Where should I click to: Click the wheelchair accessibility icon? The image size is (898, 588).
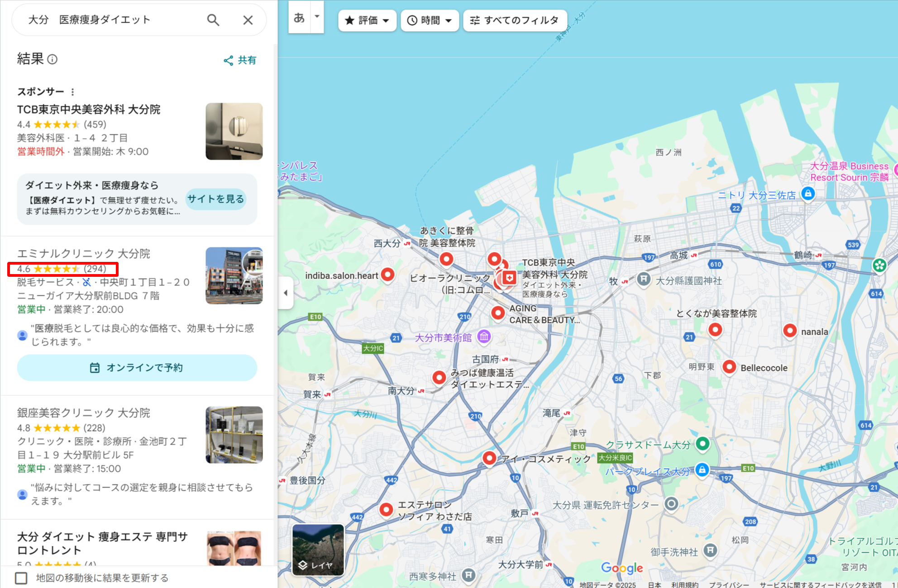click(x=87, y=282)
